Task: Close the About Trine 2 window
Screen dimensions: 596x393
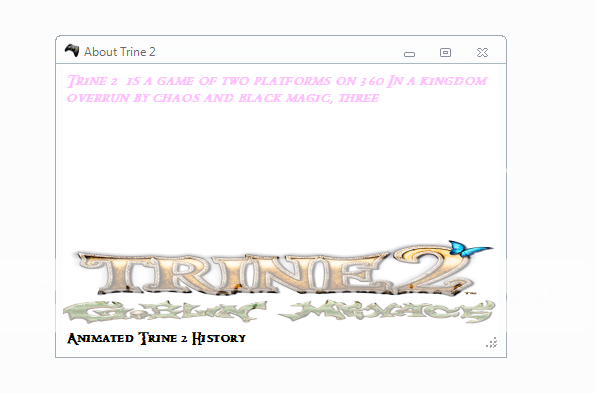Action: click(x=482, y=52)
